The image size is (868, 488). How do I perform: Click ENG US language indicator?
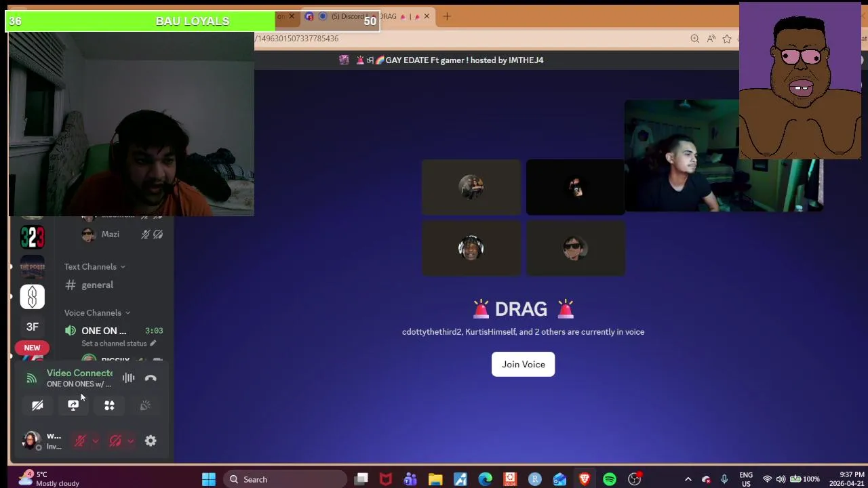tap(746, 479)
